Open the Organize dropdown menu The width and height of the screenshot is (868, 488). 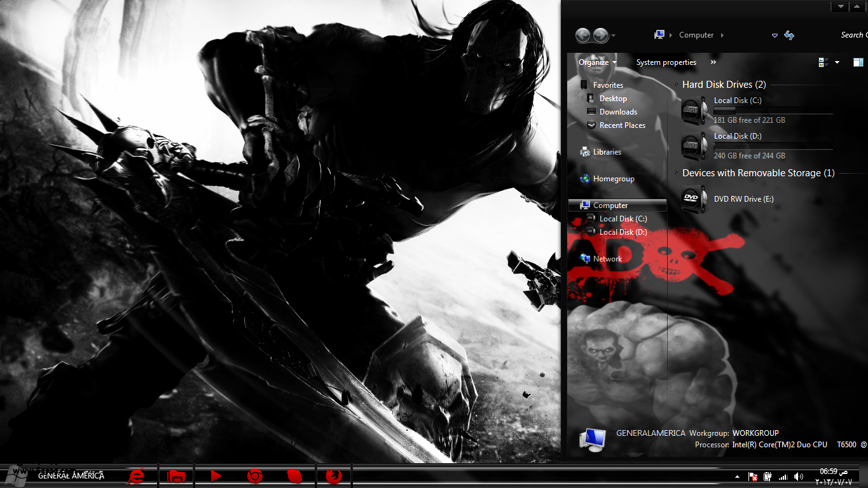tap(597, 62)
